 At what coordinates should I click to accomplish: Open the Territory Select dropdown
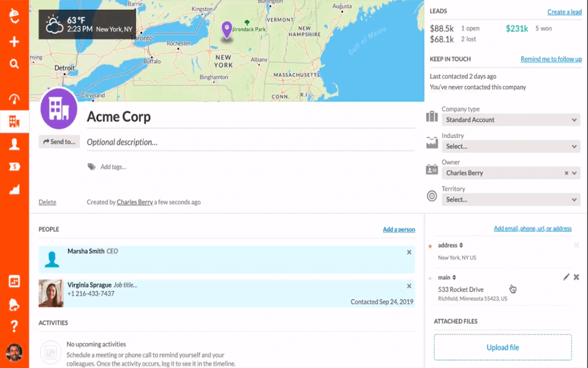tap(511, 200)
